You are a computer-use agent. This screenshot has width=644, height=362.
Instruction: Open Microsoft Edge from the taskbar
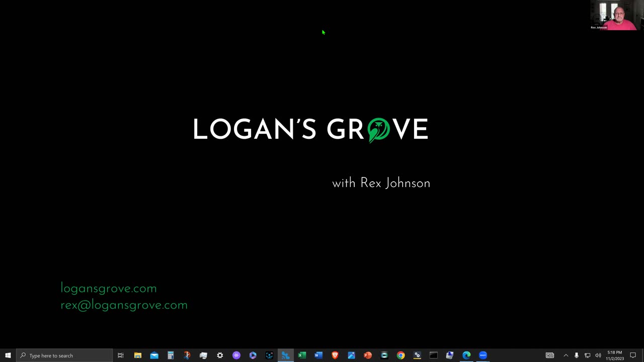(466, 355)
